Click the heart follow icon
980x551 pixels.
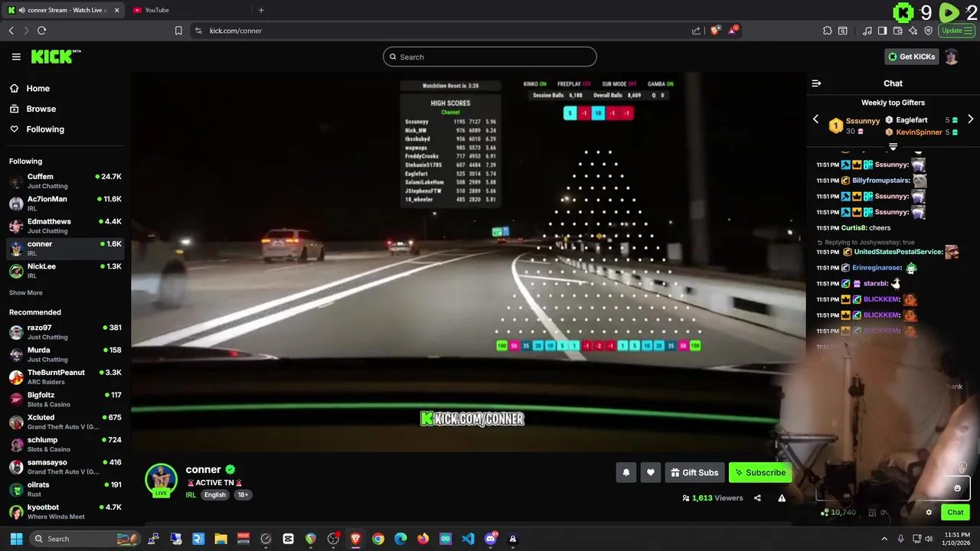coord(651,473)
